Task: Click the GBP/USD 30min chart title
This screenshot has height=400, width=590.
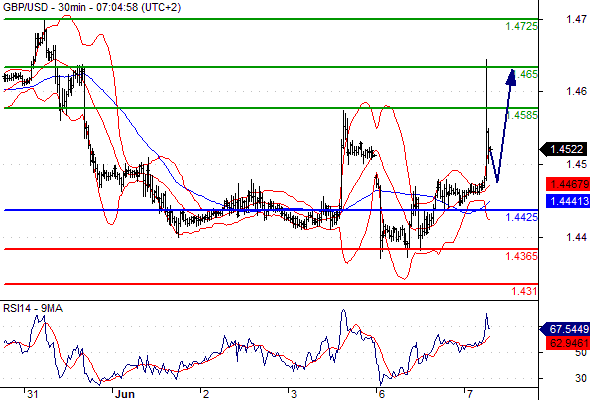Action: tap(92, 7)
